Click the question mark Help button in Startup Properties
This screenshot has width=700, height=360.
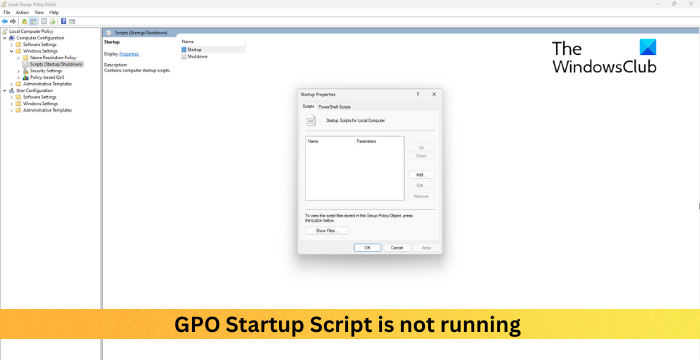(x=418, y=94)
